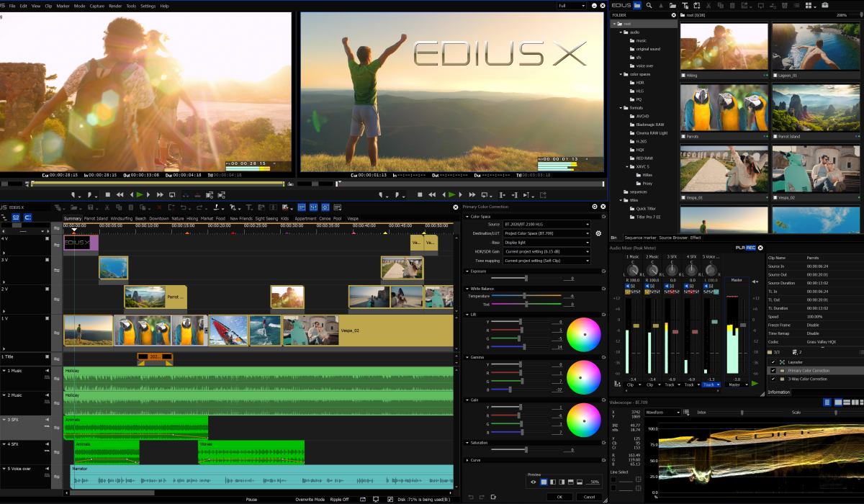Viewport: 864px width, 504px height.
Task: Click the Lift color wheel
Action: click(x=584, y=335)
